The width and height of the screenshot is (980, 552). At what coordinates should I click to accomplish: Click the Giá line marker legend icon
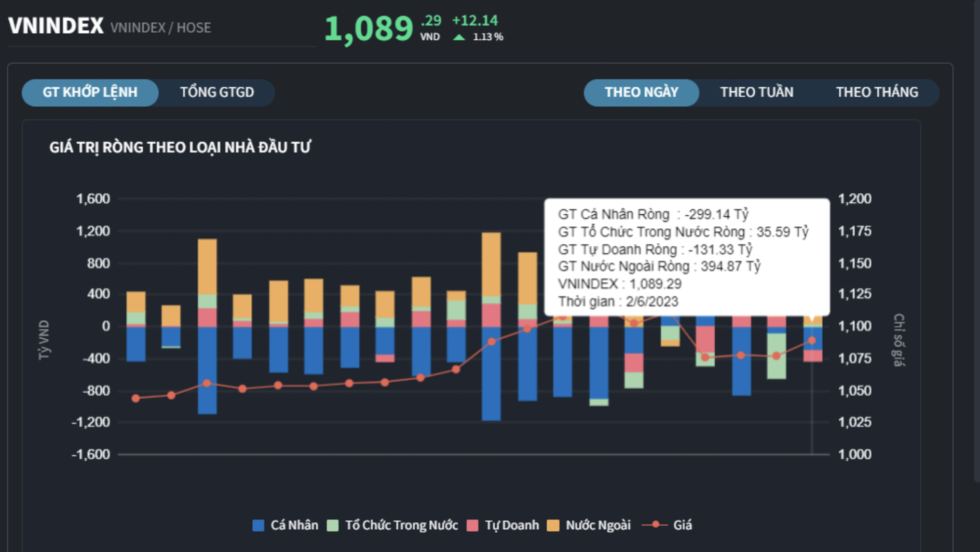656,525
